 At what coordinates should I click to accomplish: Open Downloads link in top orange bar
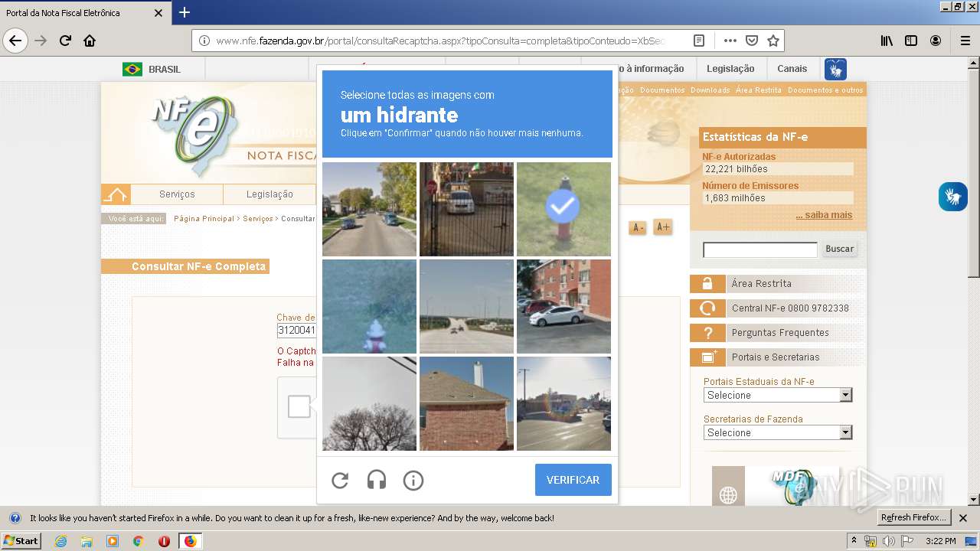pyautogui.click(x=710, y=90)
